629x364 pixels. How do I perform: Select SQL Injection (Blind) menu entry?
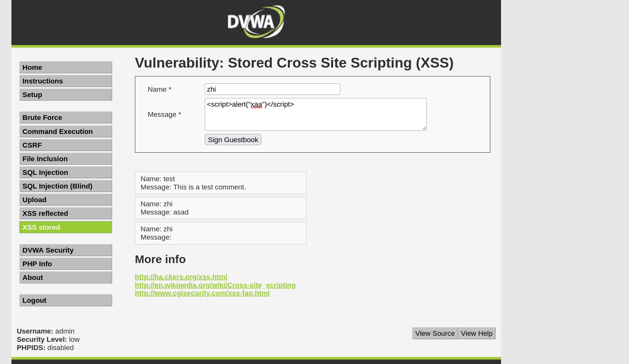65,186
